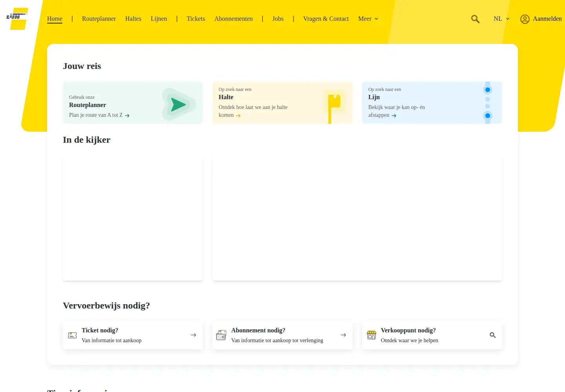The width and height of the screenshot is (565, 392).
Task: Click the shop icon beside Verkooppunt nodig?
Action: (x=371, y=335)
